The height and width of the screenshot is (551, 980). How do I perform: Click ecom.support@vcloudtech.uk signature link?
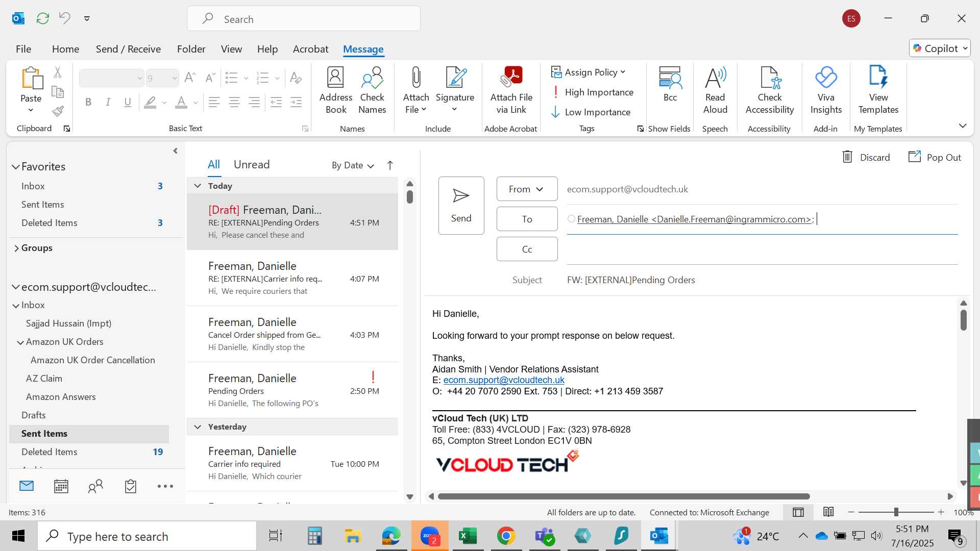[x=504, y=380]
